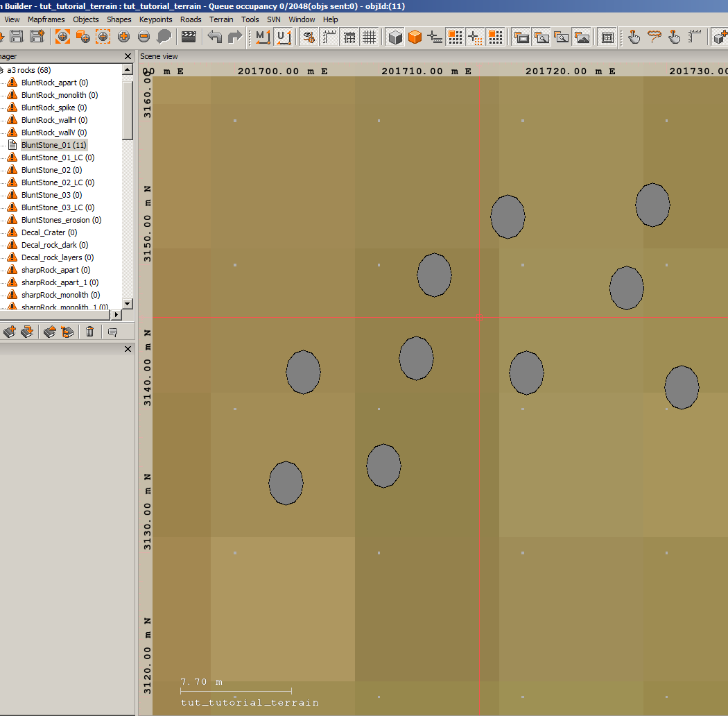728x716 pixels.
Task: Click the library list scroll up arrow
Action: point(127,70)
